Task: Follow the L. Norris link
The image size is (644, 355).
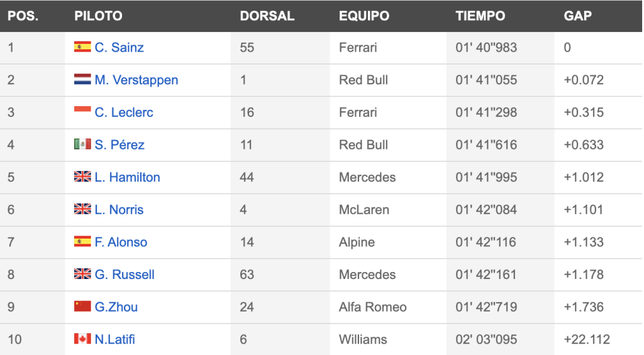Action: [119, 209]
